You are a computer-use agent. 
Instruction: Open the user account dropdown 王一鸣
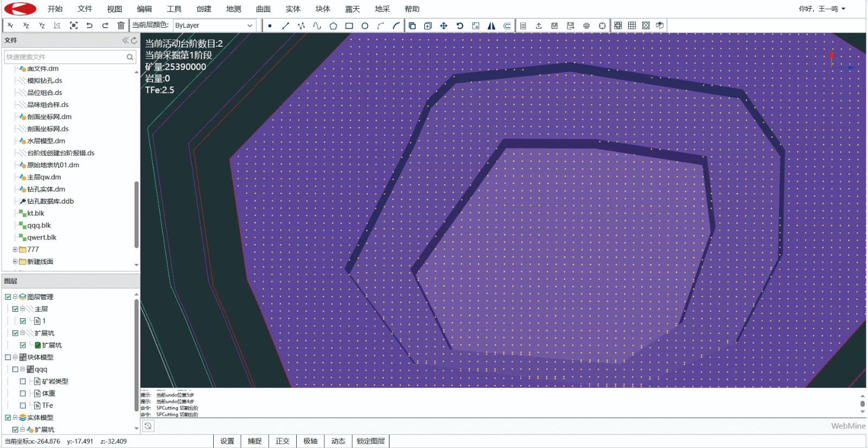822,9
